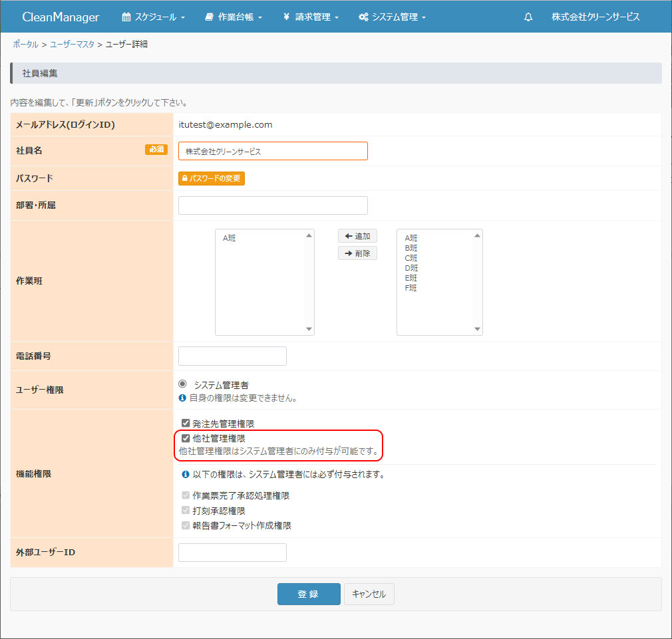Open the スケジュール dropdown menu
This screenshot has width=672, height=639.
click(x=154, y=17)
